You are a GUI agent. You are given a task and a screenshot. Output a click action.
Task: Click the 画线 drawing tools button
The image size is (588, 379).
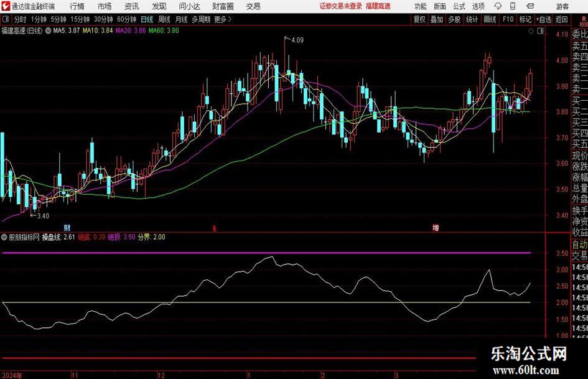(x=490, y=19)
